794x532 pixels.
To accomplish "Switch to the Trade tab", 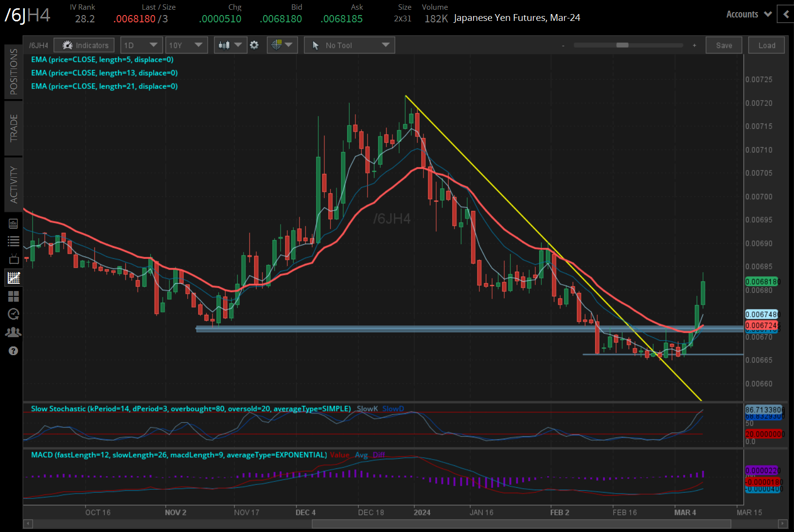I will point(13,128).
